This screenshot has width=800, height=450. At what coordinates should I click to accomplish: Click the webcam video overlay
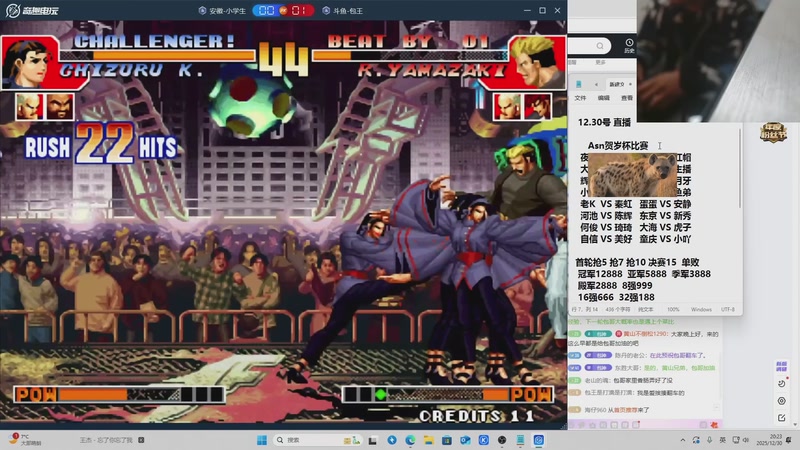click(x=718, y=61)
